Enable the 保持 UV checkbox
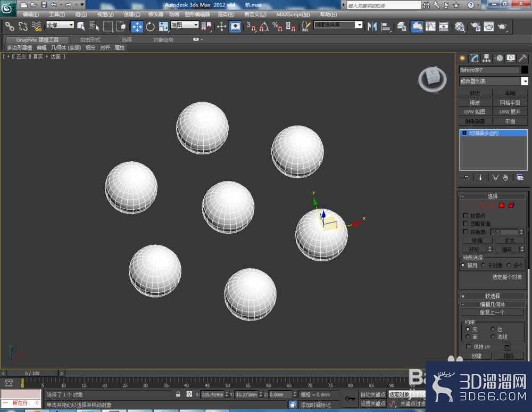 point(469,347)
